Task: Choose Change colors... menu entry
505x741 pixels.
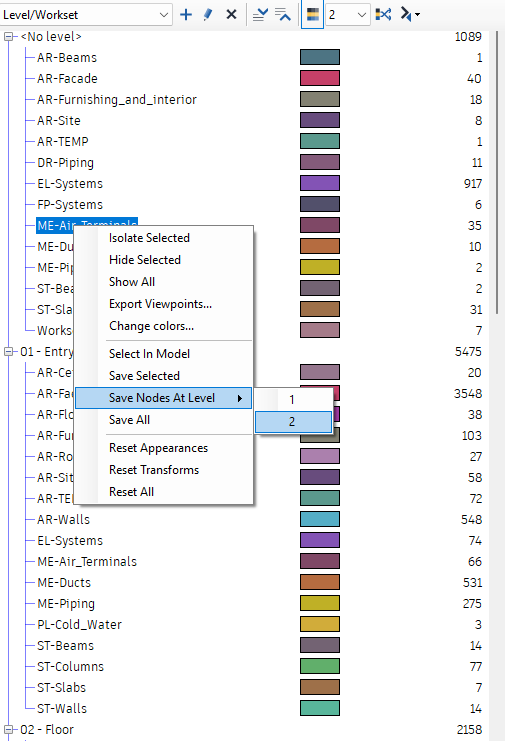Action: tap(151, 326)
